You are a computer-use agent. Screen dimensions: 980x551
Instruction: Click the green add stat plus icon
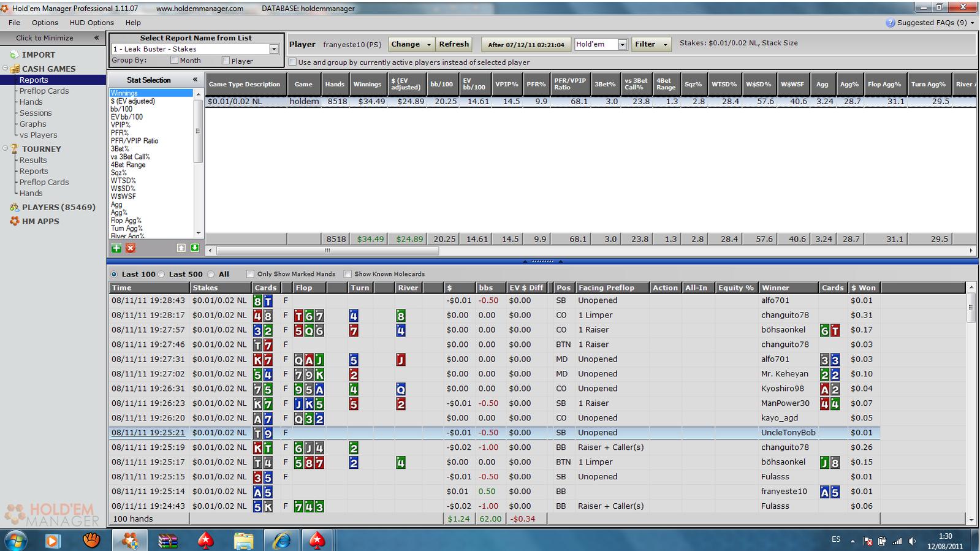[x=116, y=248]
